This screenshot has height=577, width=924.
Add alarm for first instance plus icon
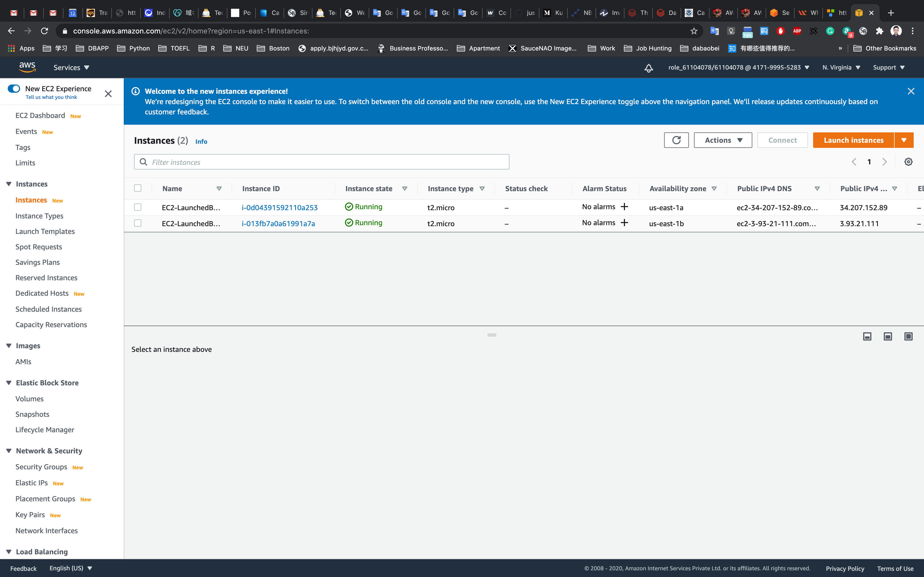(x=624, y=207)
